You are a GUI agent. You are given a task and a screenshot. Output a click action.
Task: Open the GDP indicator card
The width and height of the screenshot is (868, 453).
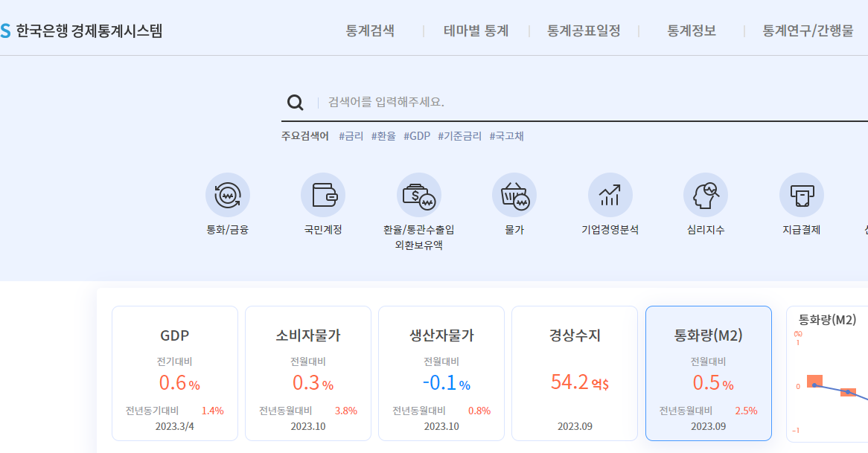pos(174,372)
